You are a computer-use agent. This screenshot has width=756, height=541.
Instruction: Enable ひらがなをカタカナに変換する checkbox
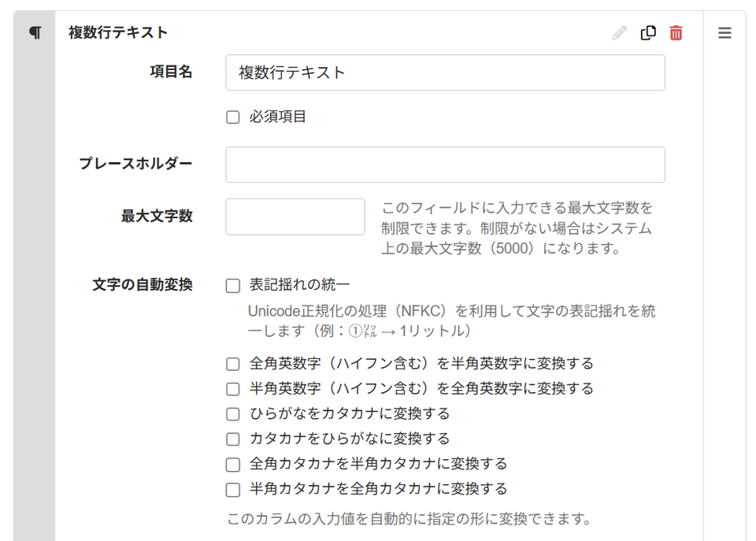233,414
